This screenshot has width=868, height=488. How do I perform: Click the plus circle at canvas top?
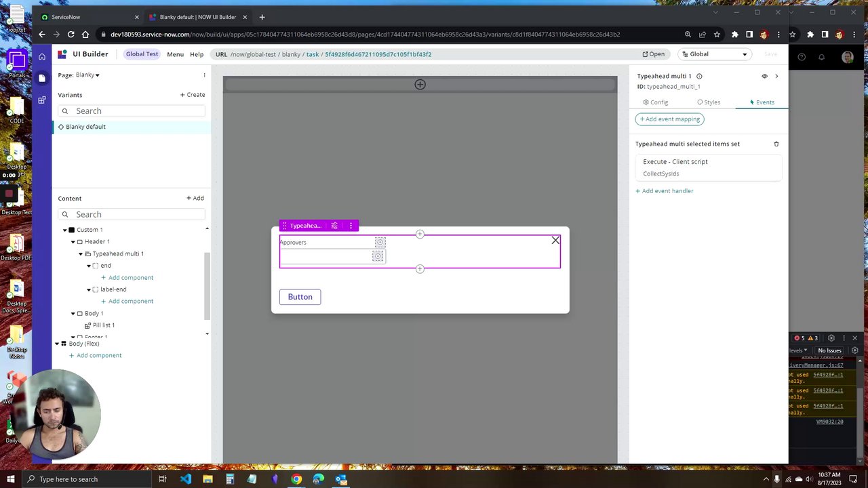pos(420,85)
